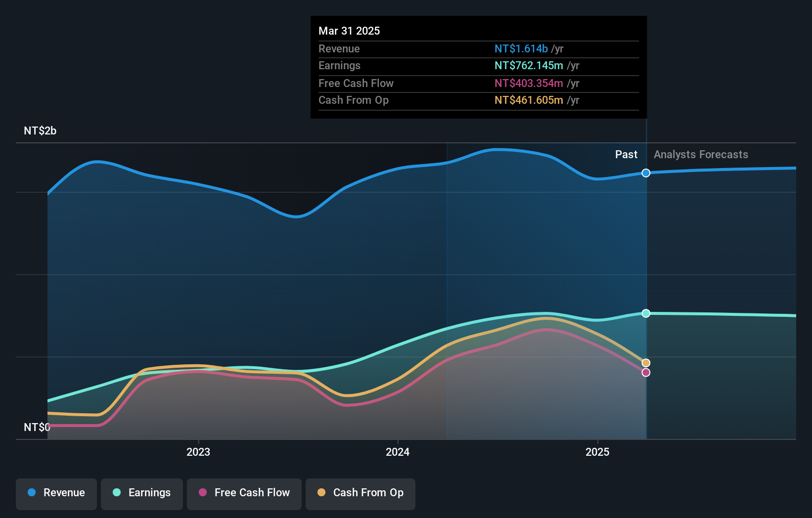
Task: Click the Revenue data point marker on blue line
Action: 646,173
